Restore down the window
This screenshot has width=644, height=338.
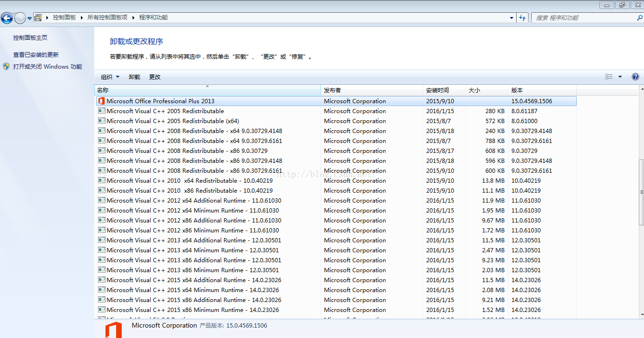[622, 5]
